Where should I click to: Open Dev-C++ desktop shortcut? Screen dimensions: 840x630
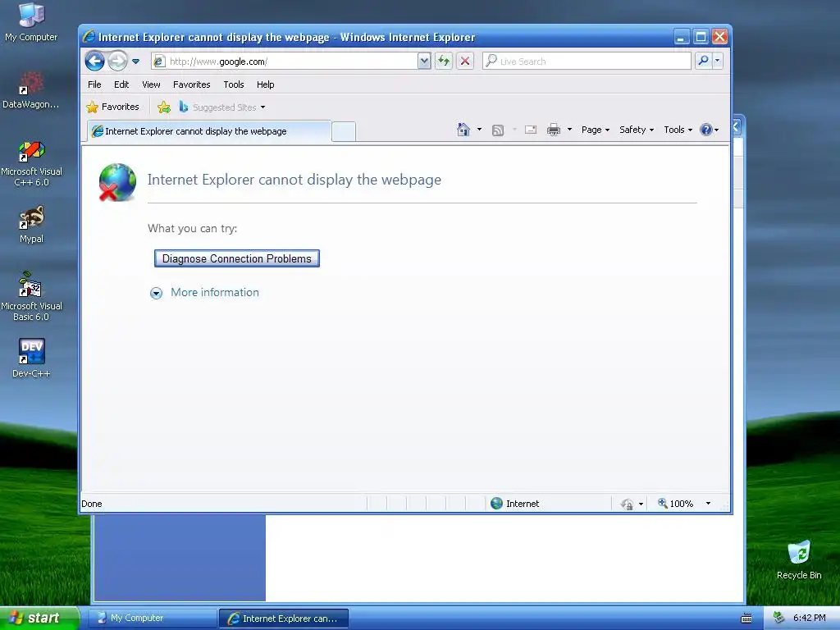click(31, 358)
